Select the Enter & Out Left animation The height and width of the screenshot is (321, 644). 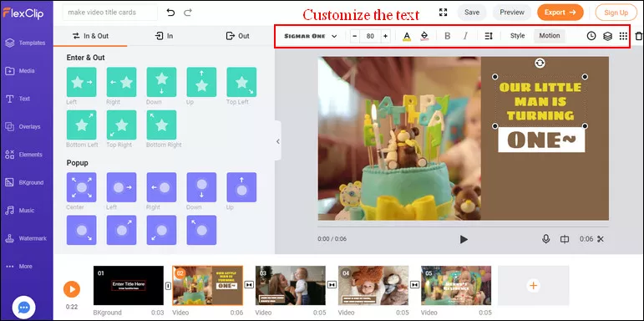(81, 82)
